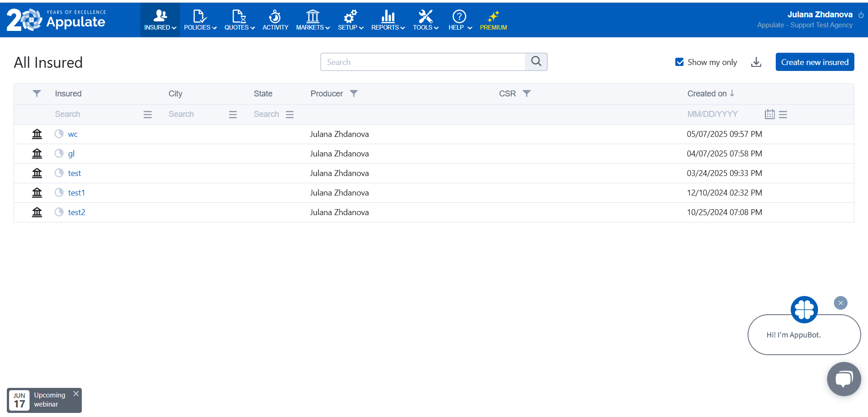Sort by Insured column header

(68, 93)
